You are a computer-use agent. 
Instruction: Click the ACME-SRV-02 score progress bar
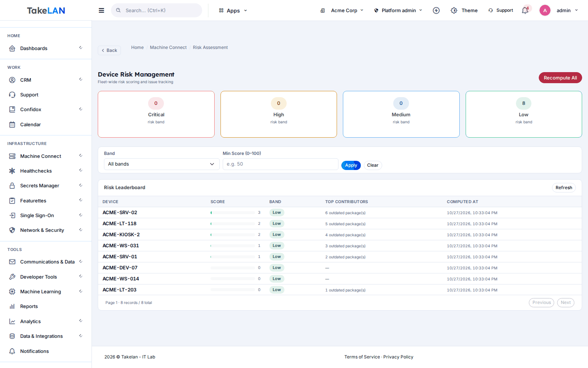coord(233,213)
